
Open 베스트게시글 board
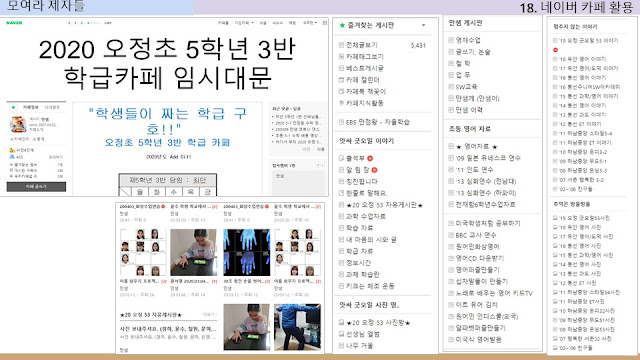(364, 68)
